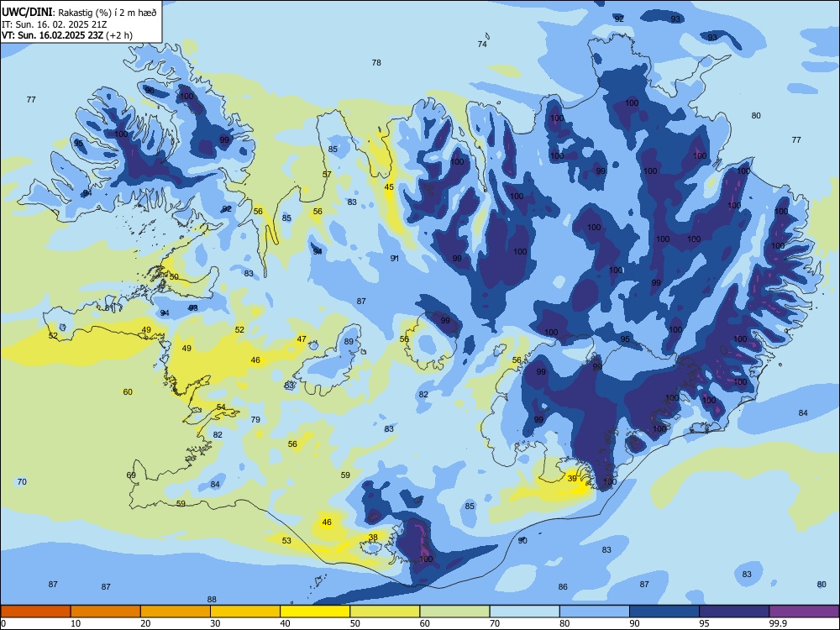The height and width of the screenshot is (630, 840).
Task: Click the legend tick label 10
Action: [x=76, y=623]
